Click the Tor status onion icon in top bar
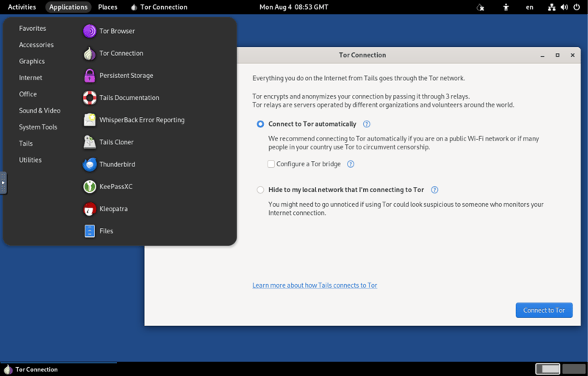Screen dimensions: 588x376 (x=480, y=7)
